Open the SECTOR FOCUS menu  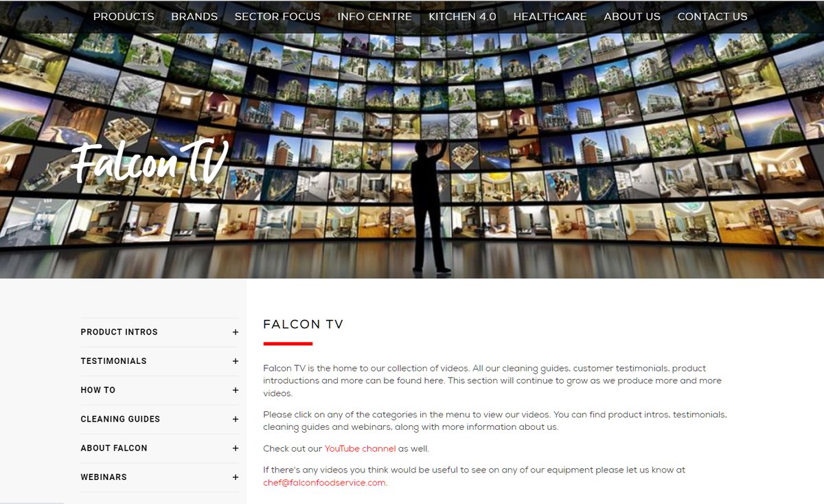pyautogui.click(x=277, y=16)
